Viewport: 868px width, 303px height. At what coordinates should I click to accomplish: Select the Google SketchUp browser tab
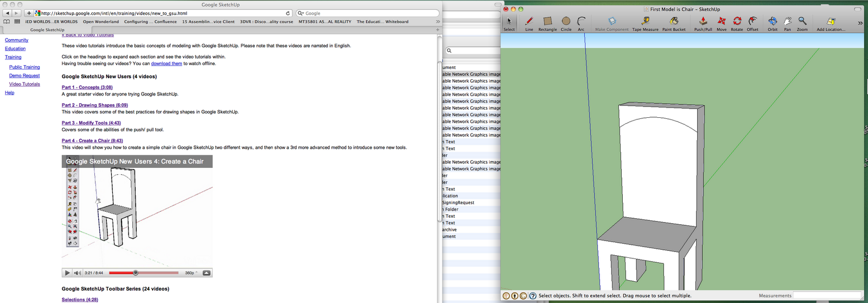click(48, 30)
